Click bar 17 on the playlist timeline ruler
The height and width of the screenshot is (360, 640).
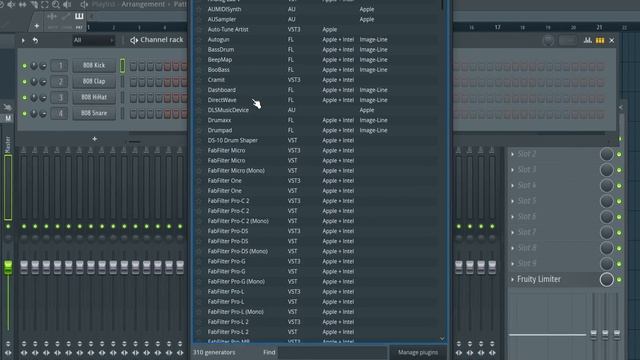497,27
